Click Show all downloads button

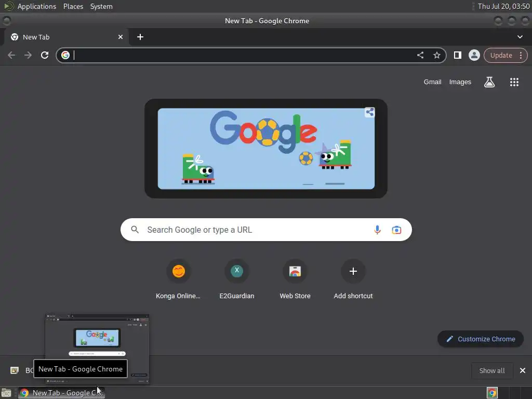pos(492,370)
